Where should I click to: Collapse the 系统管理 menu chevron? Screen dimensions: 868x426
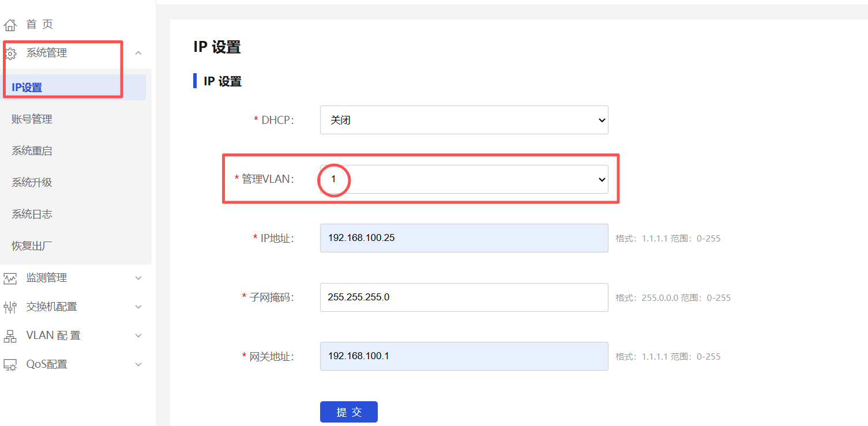click(x=138, y=53)
